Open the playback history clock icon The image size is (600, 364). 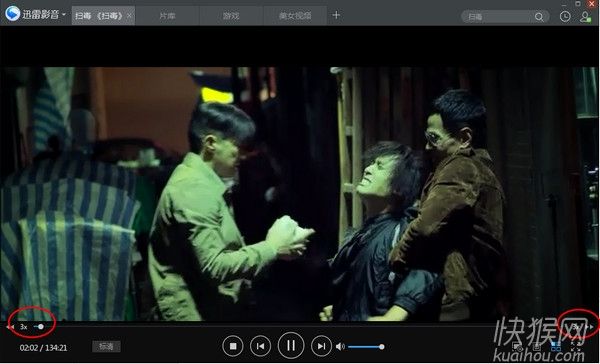pyautogui.click(x=565, y=16)
